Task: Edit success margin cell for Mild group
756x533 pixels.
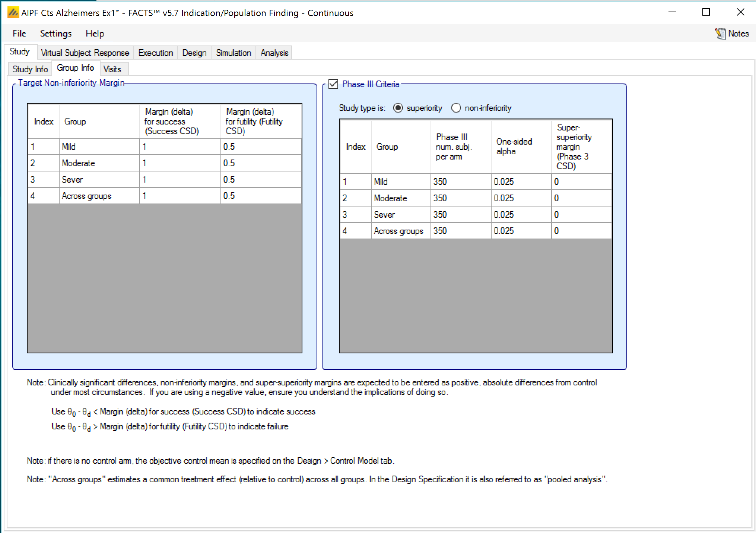Action: click(x=180, y=147)
